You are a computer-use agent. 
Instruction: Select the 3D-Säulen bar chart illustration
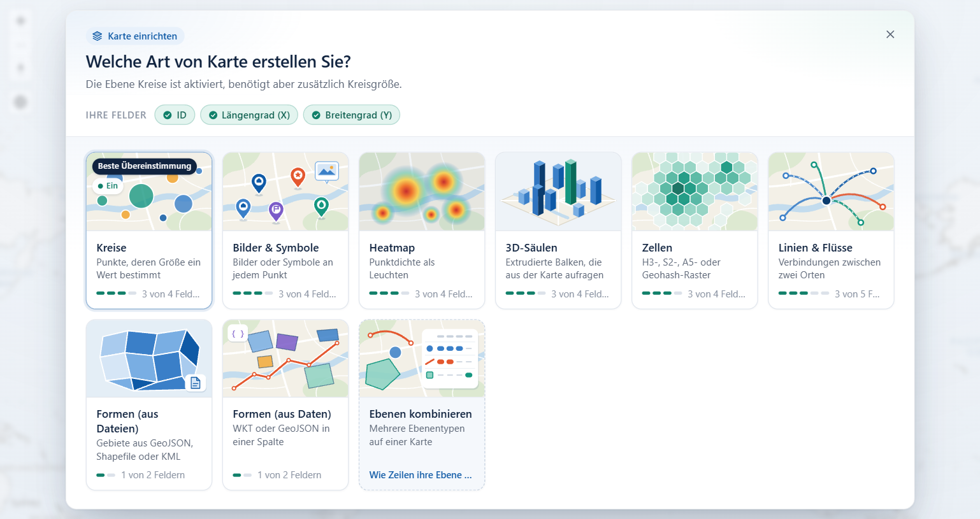coord(558,192)
